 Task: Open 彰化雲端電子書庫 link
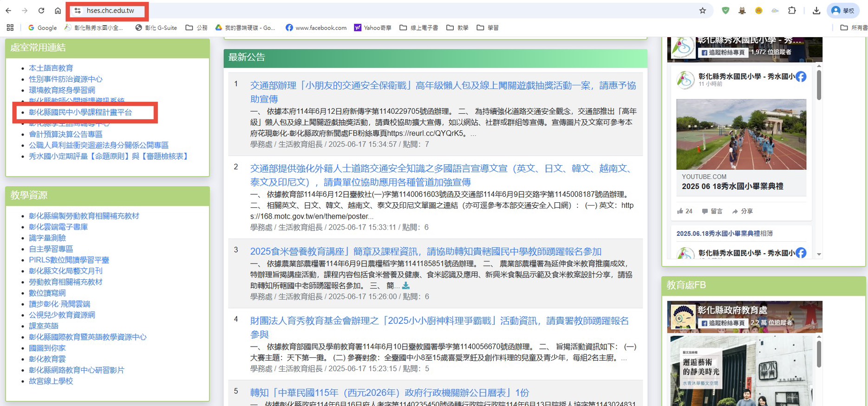click(x=59, y=227)
